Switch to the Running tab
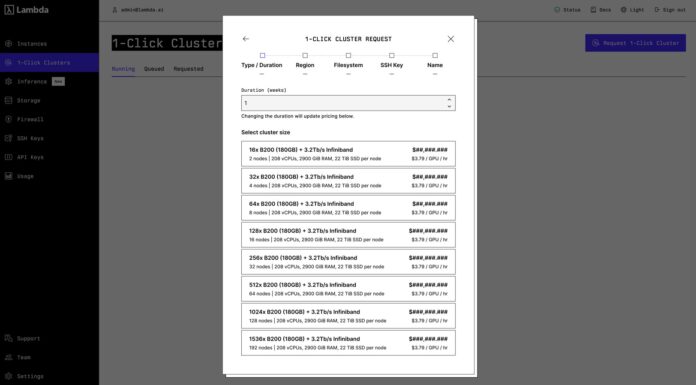The image size is (696, 385). 123,69
